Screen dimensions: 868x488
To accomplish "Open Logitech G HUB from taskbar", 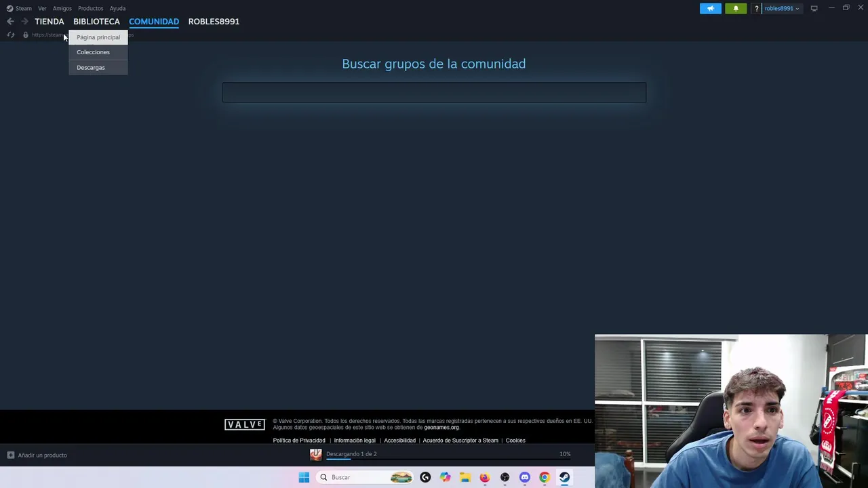I will click(x=425, y=477).
